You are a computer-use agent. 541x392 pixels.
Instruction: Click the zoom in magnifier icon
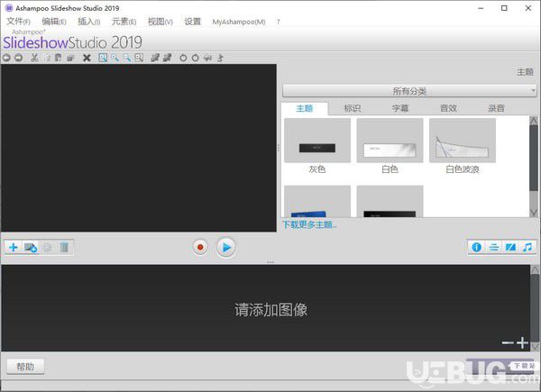(115, 58)
